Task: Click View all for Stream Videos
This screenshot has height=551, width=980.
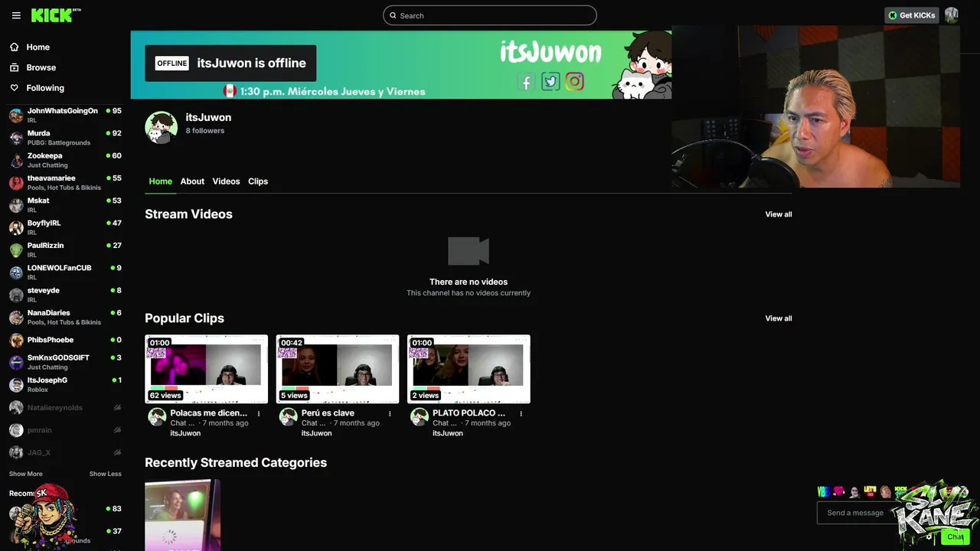Action: (x=779, y=214)
